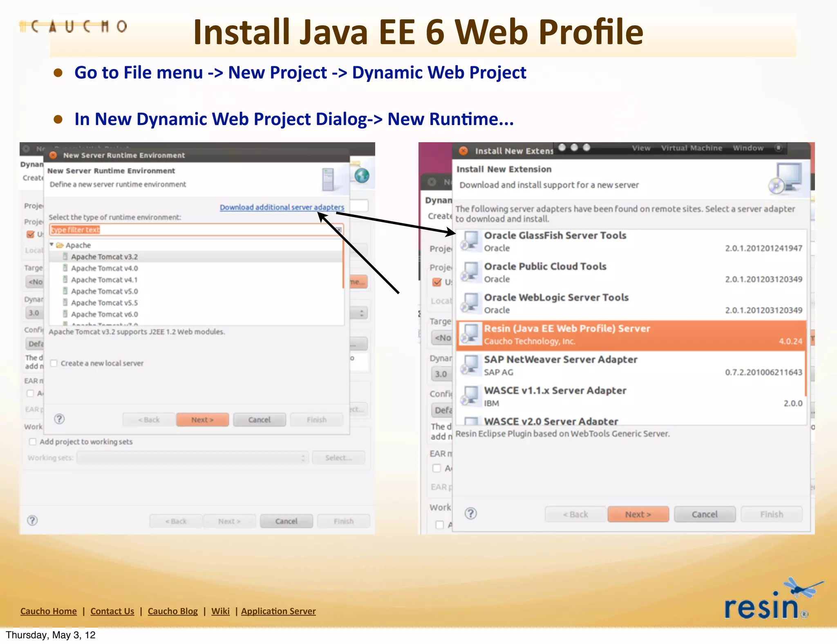Select Apache Tomcat v6.0 runtime
The image size is (837, 644).
pos(104,314)
